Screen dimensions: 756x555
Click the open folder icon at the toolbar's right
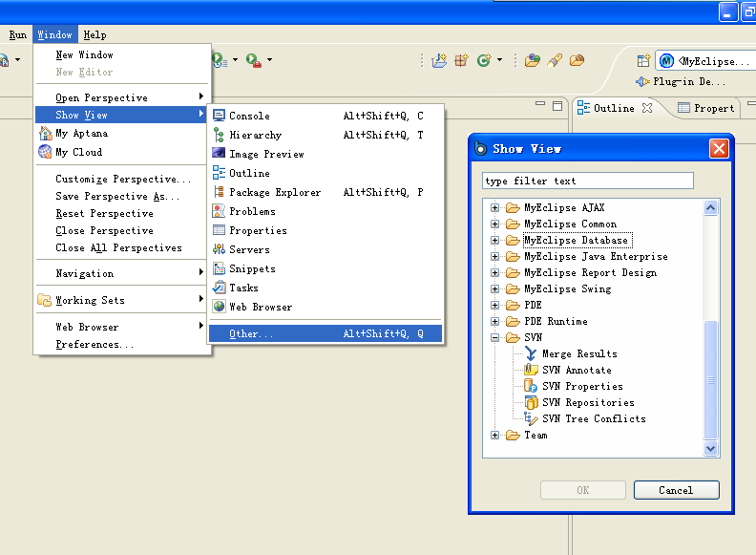[x=577, y=60]
